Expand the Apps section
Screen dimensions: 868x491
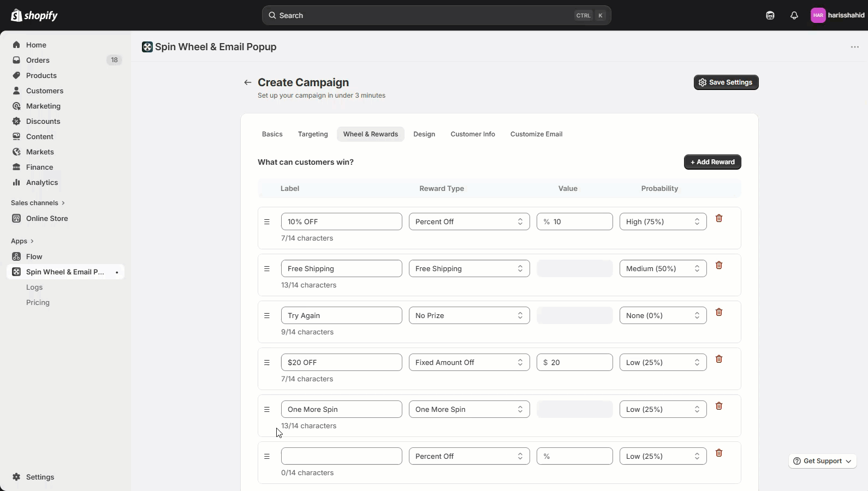point(22,241)
